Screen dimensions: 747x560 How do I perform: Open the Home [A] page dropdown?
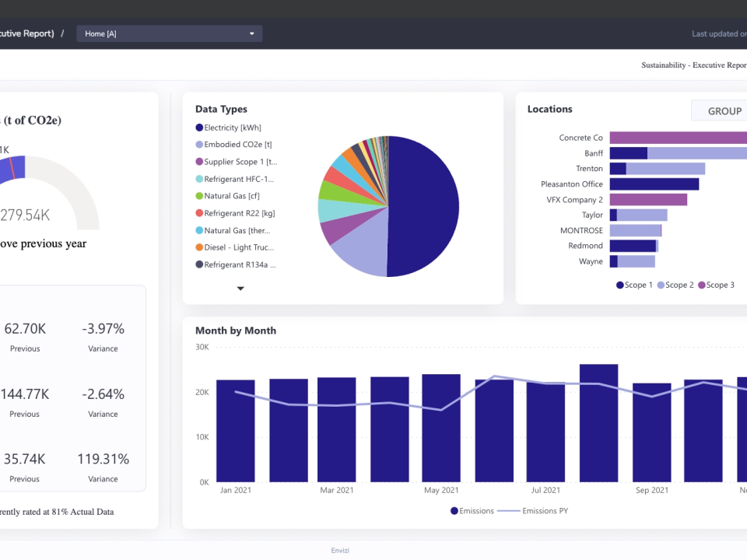pos(169,33)
